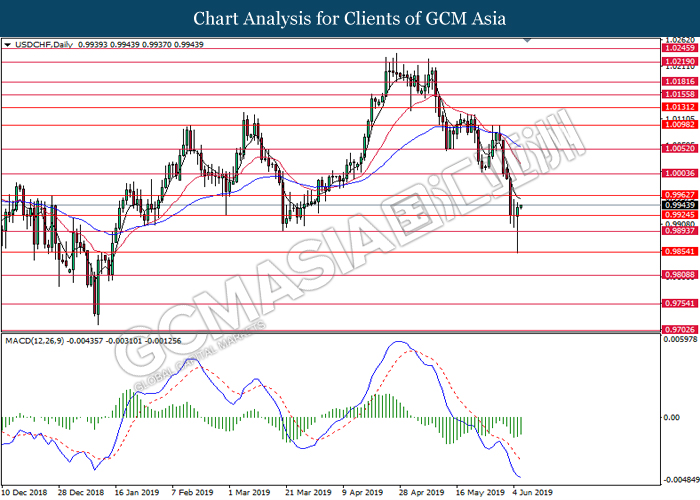Click the 0.99627 price level label
700x500 pixels.
[x=680, y=195]
